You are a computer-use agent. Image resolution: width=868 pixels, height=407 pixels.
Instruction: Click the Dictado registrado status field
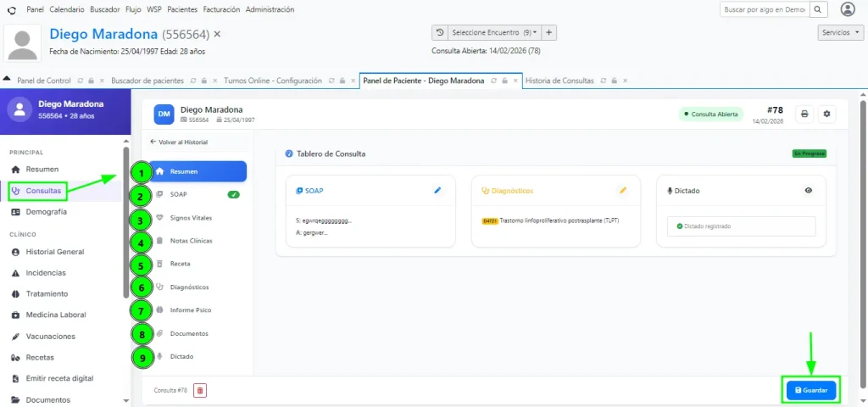[741, 226]
